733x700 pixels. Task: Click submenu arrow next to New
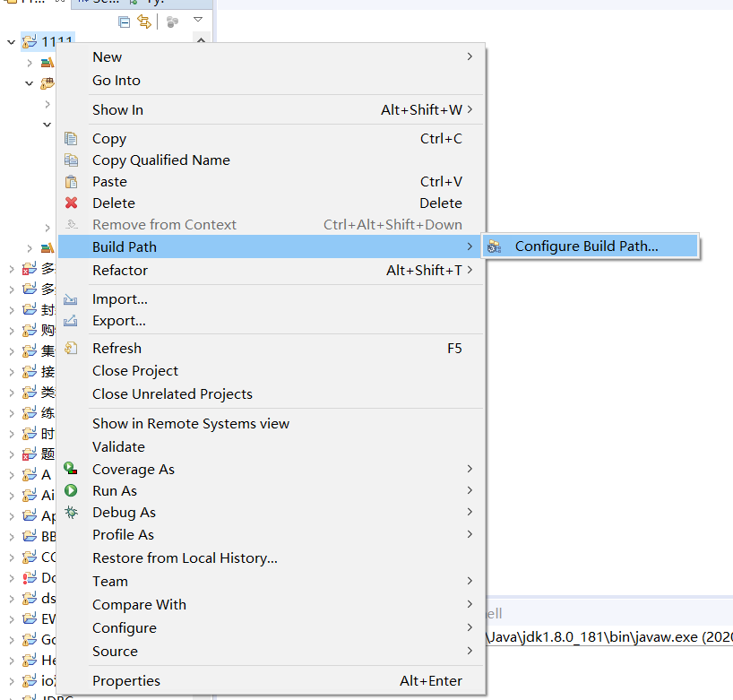(x=470, y=56)
